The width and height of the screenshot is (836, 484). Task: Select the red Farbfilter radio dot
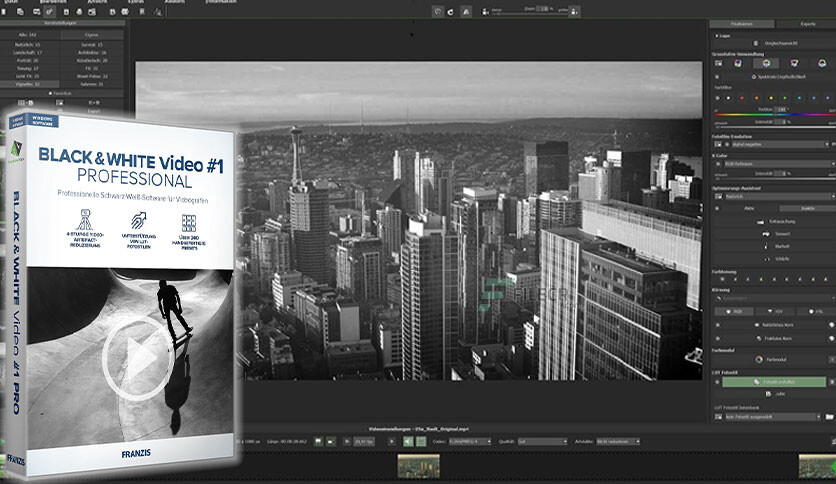point(742,98)
